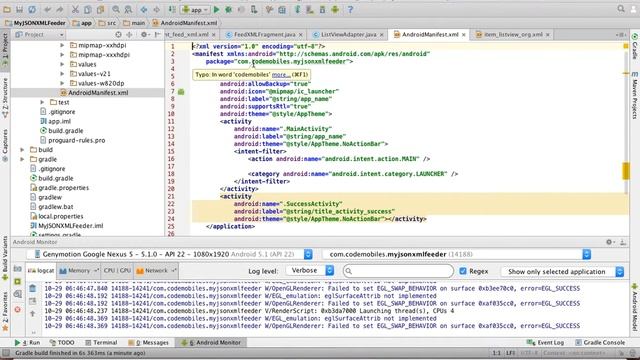Click the Replace toolbar icon
The image size is (640, 360).
click(128, 9)
